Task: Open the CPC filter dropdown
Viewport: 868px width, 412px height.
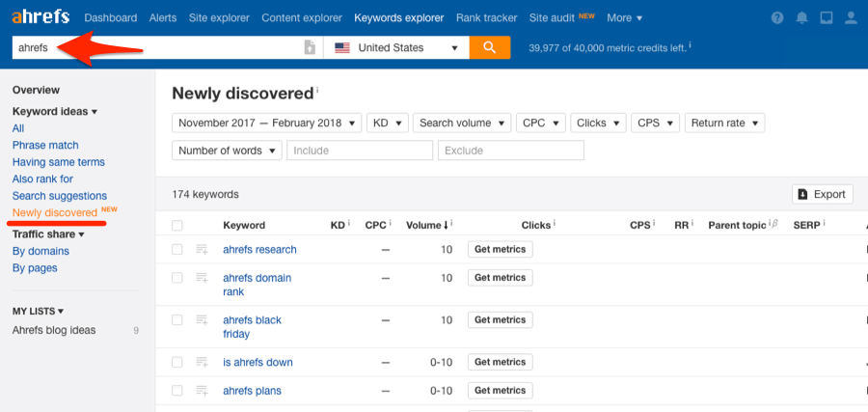Action: 541,123
